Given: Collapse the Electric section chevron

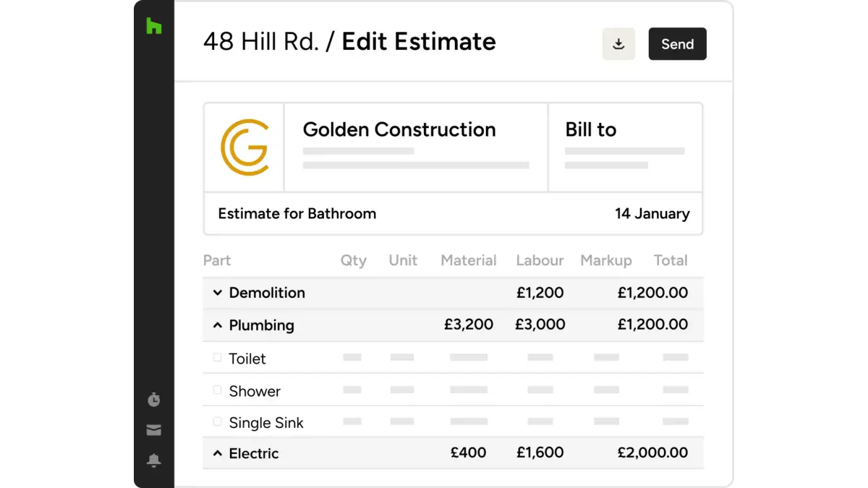Looking at the screenshot, I should point(217,453).
